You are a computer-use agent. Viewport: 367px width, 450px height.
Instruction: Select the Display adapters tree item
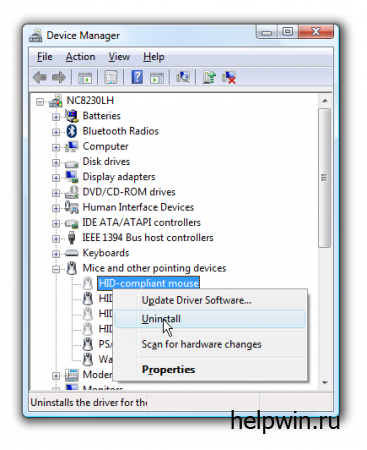pos(119,177)
